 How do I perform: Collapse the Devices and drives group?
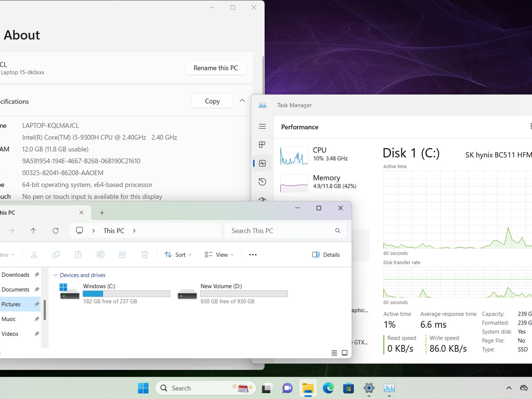pyautogui.click(x=55, y=275)
